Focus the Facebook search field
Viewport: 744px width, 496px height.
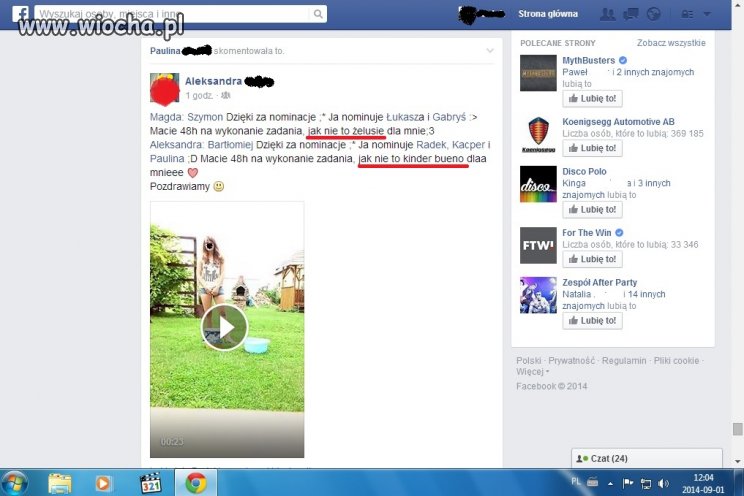pyautogui.click(x=173, y=14)
